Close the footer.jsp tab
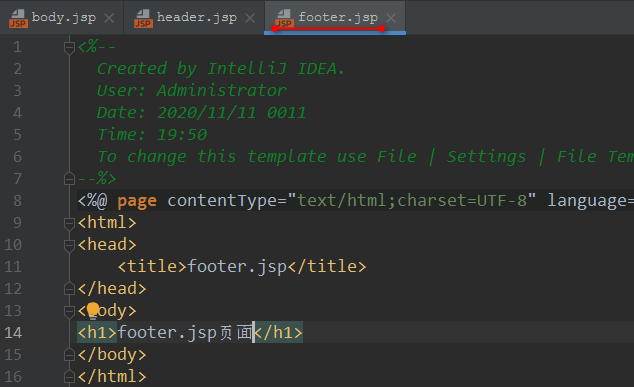Image resolution: width=634 pixels, height=387 pixels. click(x=391, y=18)
